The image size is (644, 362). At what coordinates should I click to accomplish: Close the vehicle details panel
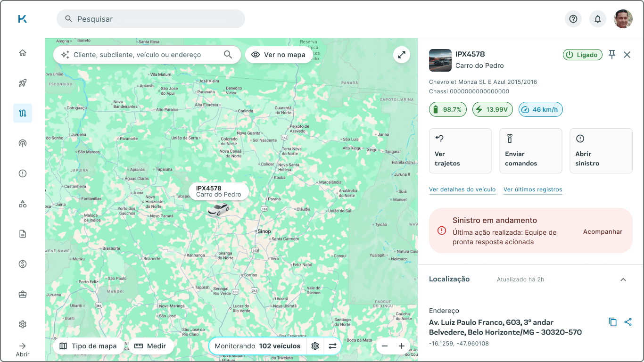tap(627, 55)
